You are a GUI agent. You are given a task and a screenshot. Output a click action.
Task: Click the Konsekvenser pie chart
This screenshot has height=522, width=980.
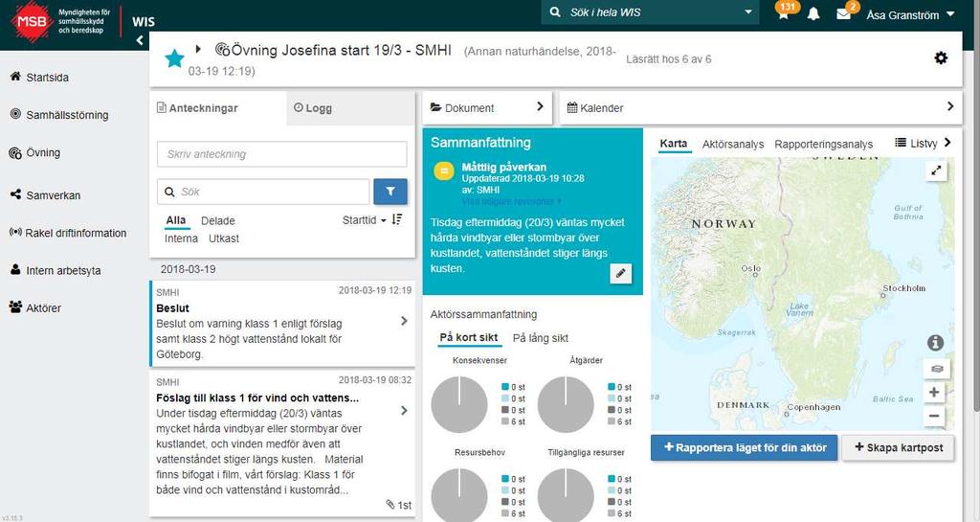click(x=459, y=404)
